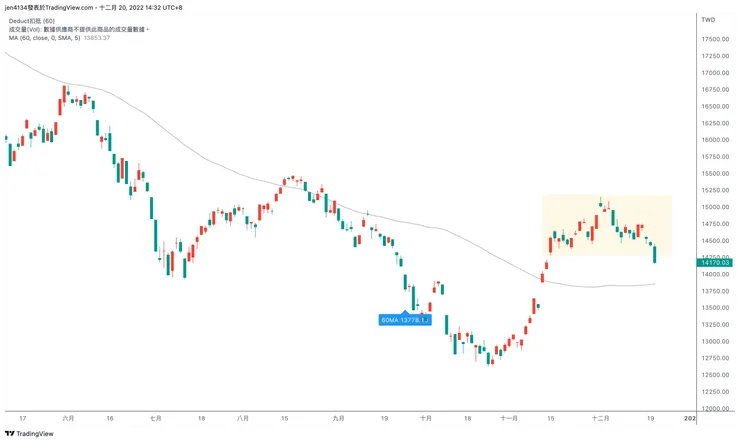Click the 十月 label on time axis
Screen dimensions: 740x442
click(x=425, y=419)
